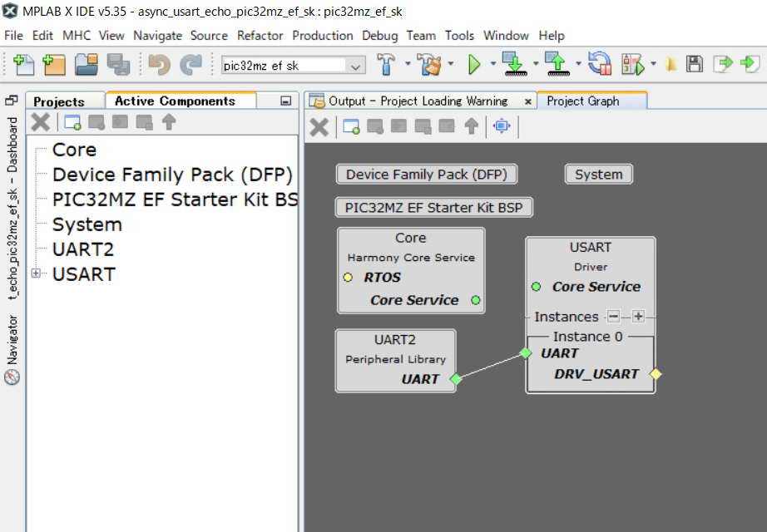The image size is (767, 532).
Task: Open the pic32mz ef sk configuration dropdown
Action: coord(355,65)
